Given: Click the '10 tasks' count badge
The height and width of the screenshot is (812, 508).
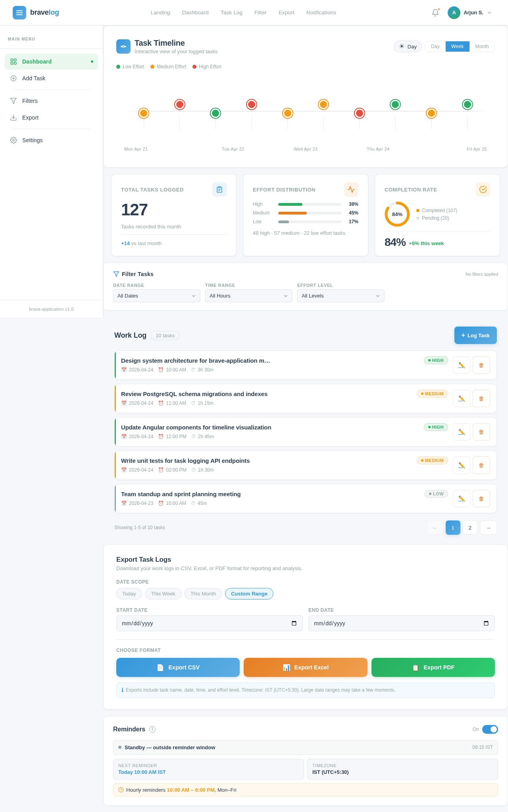Looking at the screenshot, I should coord(165,335).
